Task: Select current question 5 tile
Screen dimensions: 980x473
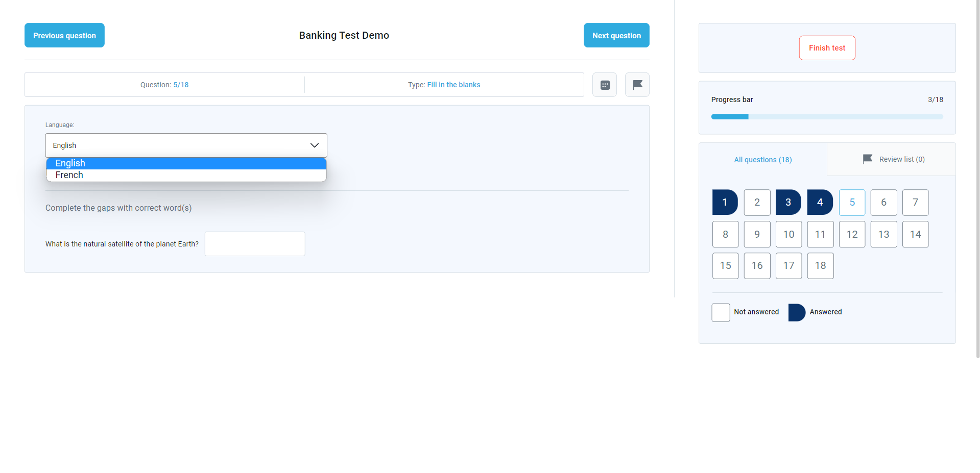Action: tap(852, 203)
